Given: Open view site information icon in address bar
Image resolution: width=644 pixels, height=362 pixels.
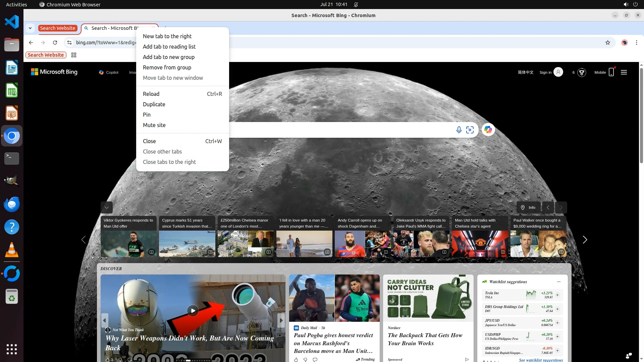Looking at the screenshot, I should coord(69,43).
